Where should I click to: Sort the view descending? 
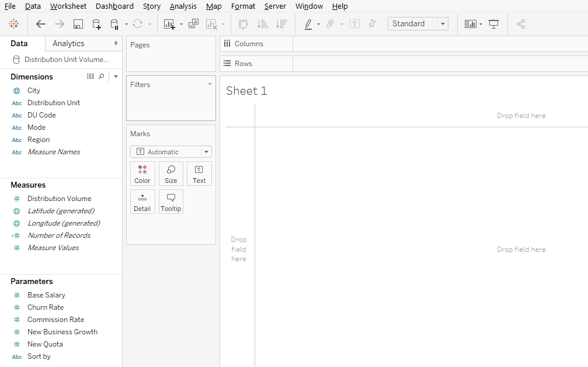pyautogui.click(x=281, y=24)
